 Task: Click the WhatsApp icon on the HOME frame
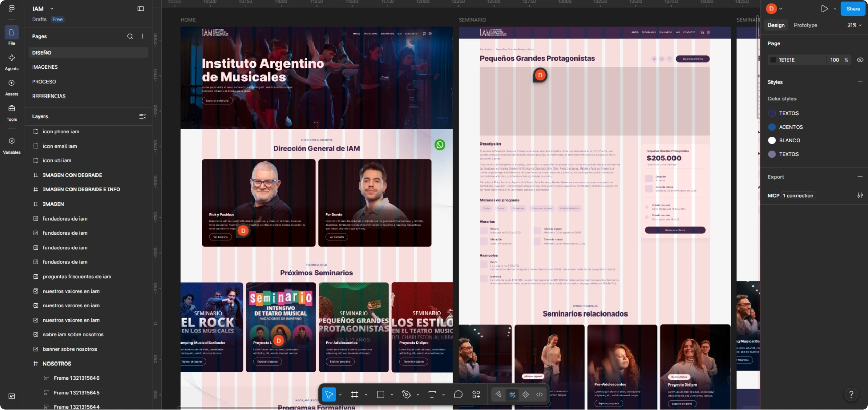coord(440,144)
